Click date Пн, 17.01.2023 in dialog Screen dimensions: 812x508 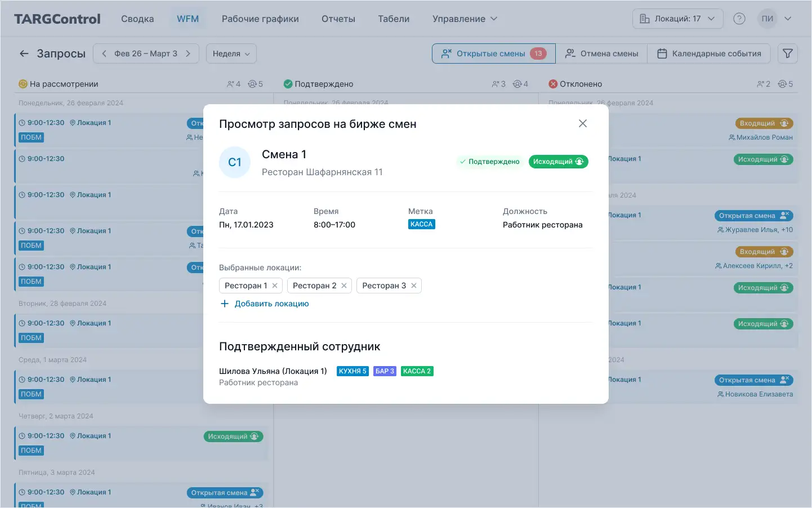pyautogui.click(x=246, y=225)
